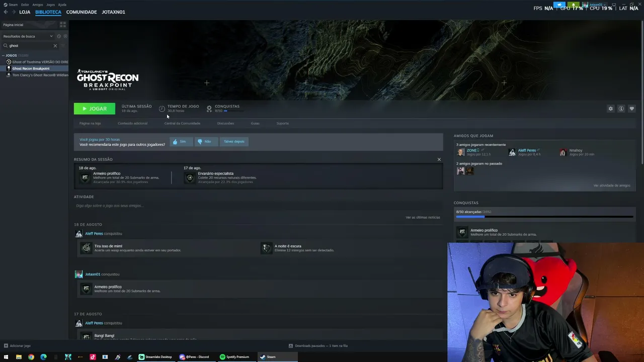
Task: Click the blue announcements megaphone icon
Action: pos(559,5)
